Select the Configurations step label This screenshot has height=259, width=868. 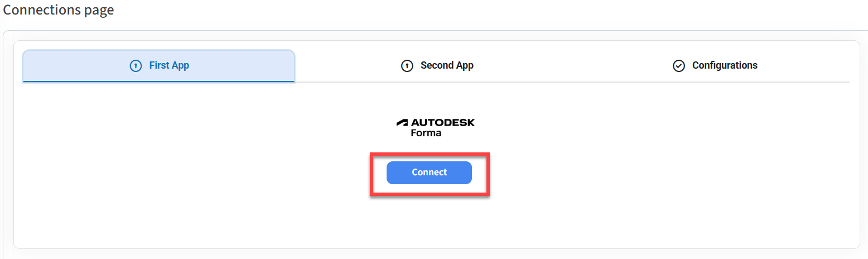coord(725,66)
